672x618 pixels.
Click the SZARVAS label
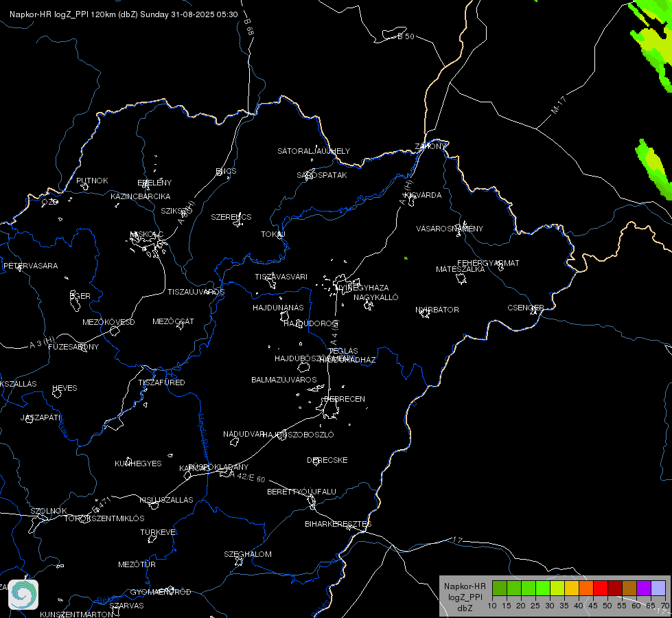[x=126, y=606]
